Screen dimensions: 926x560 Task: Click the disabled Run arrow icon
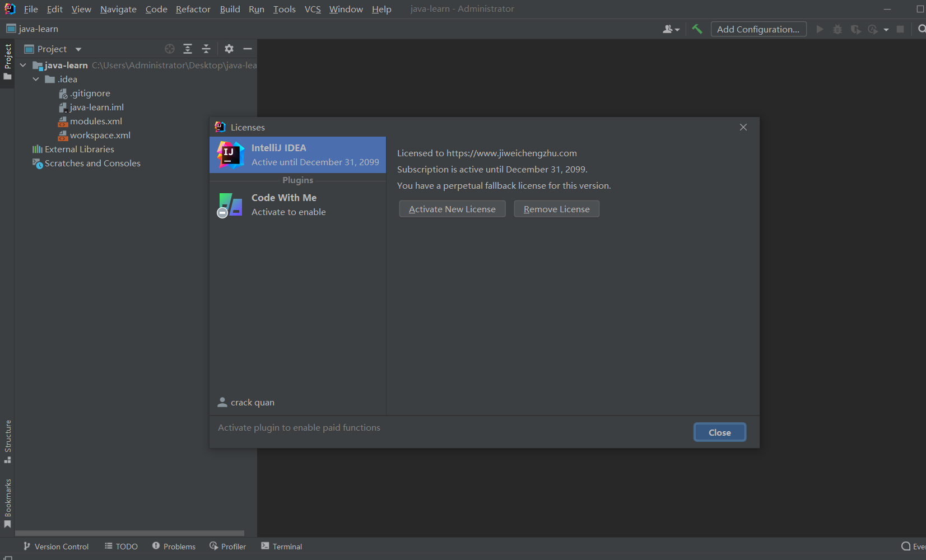click(820, 29)
